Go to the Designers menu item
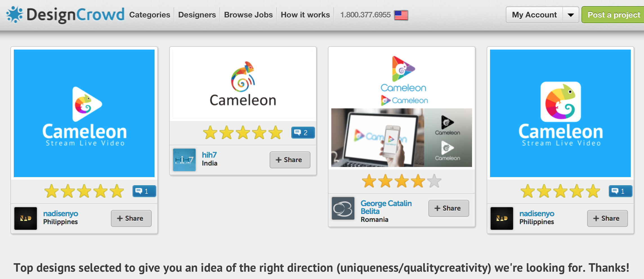Viewport: 644px width, 279px height. (197, 15)
